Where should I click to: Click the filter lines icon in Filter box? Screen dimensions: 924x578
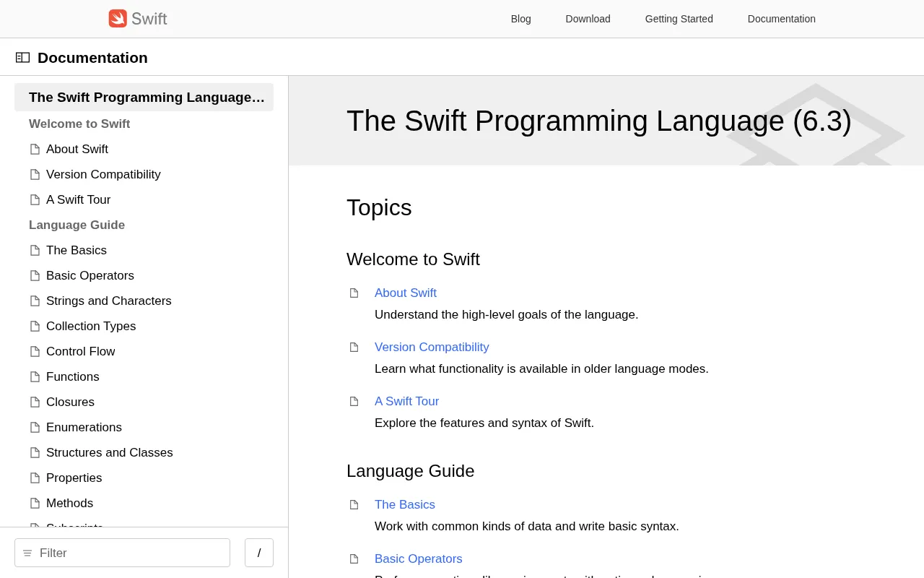[27, 553]
